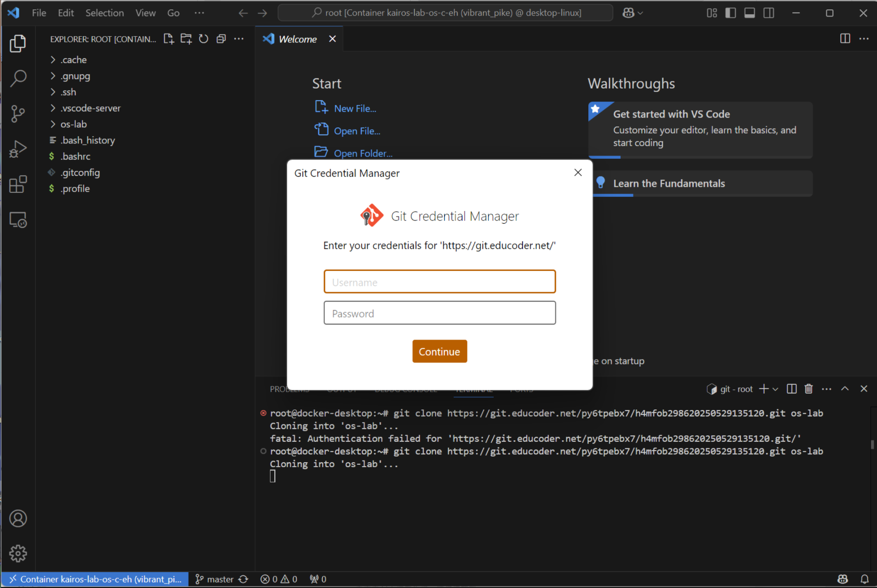
Task: Expand the .cache folder
Action: click(74, 60)
